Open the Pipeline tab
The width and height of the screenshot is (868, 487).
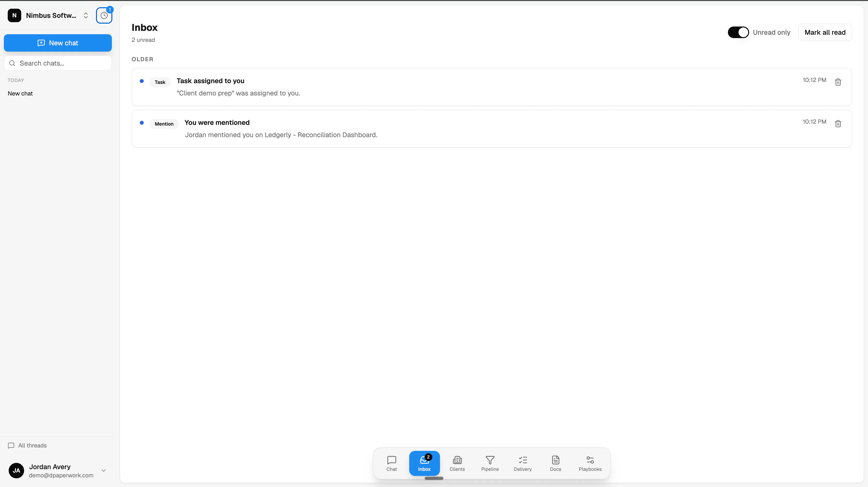tap(490, 463)
